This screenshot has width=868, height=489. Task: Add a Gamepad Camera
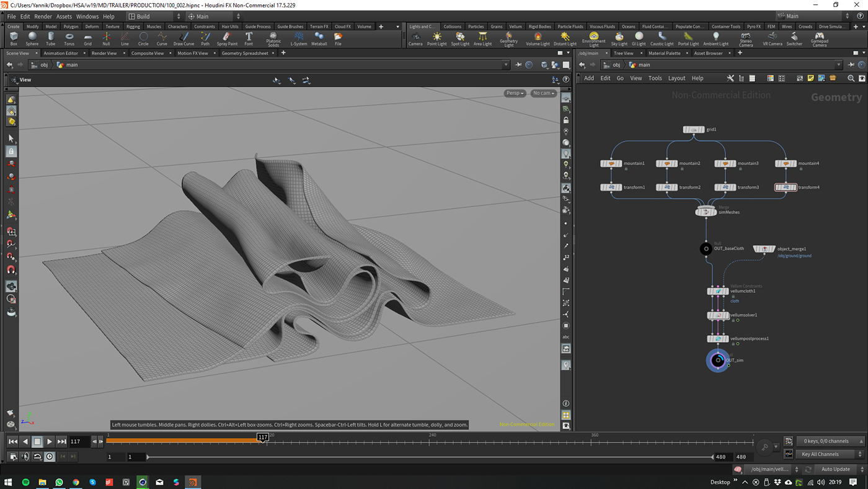pyautogui.click(x=819, y=40)
